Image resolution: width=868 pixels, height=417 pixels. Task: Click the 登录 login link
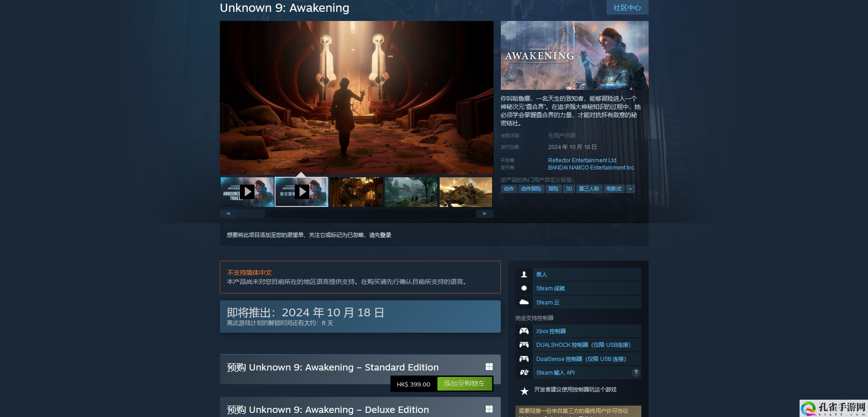tap(386, 235)
